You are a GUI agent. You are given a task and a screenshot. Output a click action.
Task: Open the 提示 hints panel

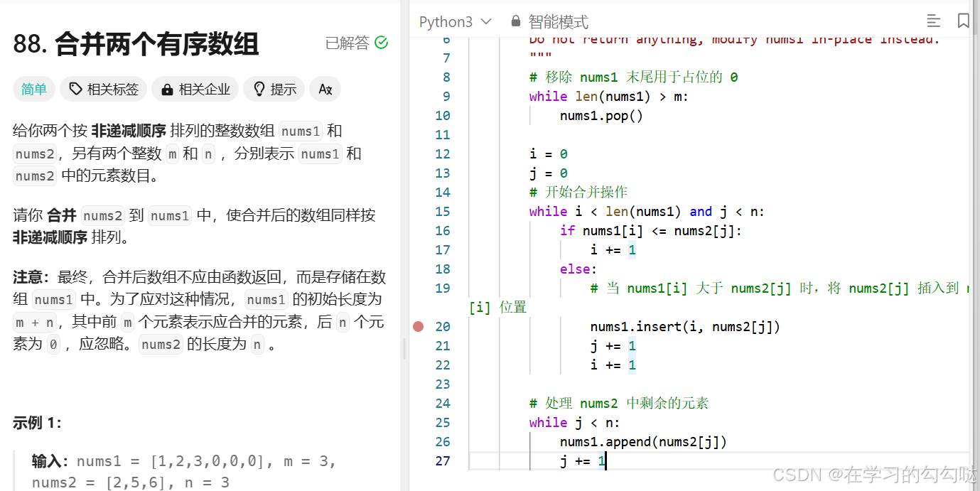pos(273,89)
